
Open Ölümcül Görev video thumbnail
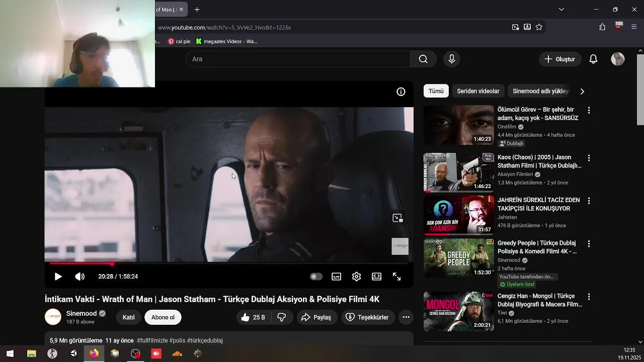459,125
